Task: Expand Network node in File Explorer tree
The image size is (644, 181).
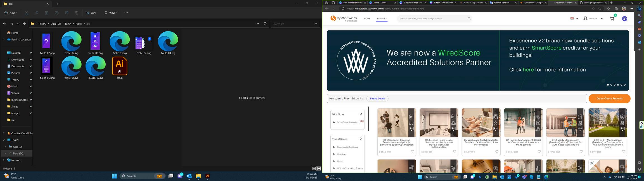Action: click(4, 160)
